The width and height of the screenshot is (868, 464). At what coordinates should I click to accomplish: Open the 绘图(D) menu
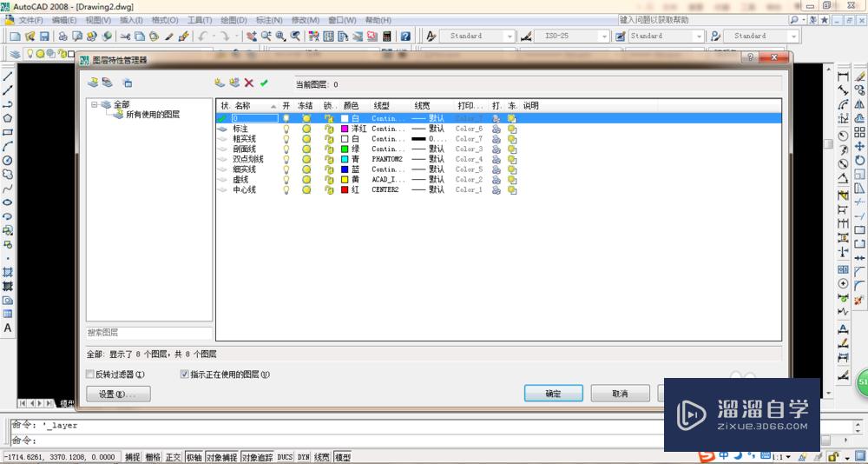click(233, 20)
